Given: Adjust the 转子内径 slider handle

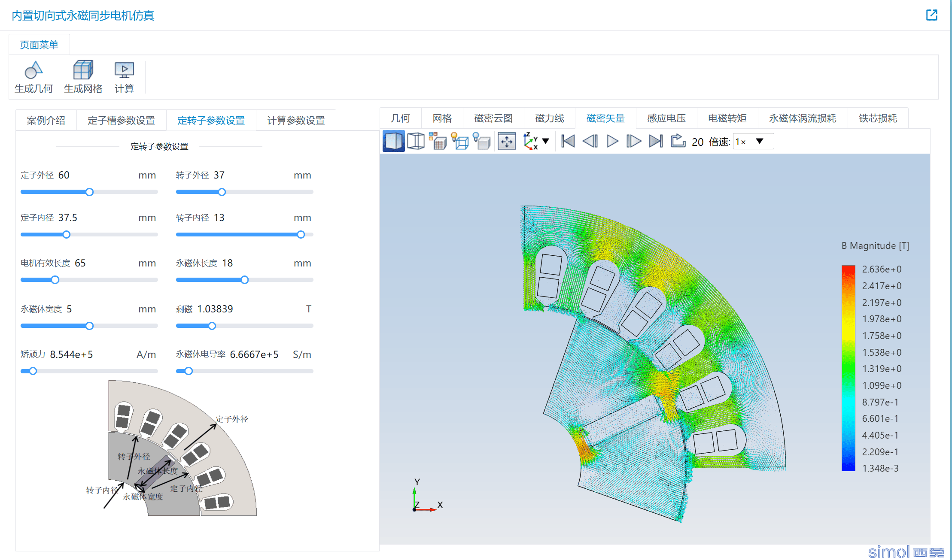Looking at the screenshot, I should 301,234.
